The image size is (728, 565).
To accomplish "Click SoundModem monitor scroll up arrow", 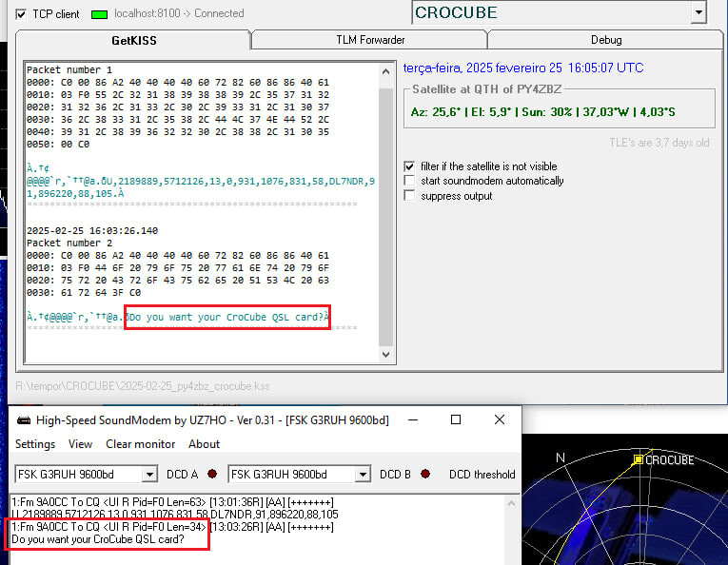I will (511, 503).
